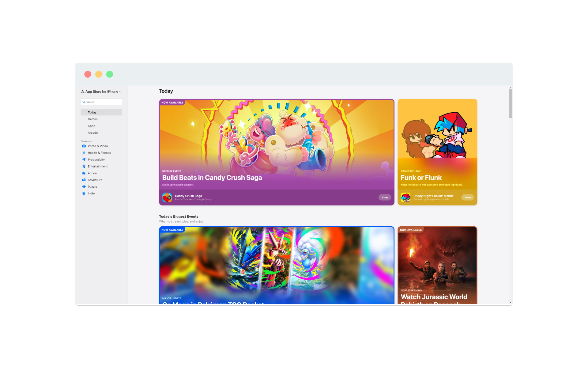Open the Candy Crush Saga app icon
The image size is (588, 368).
[167, 197]
